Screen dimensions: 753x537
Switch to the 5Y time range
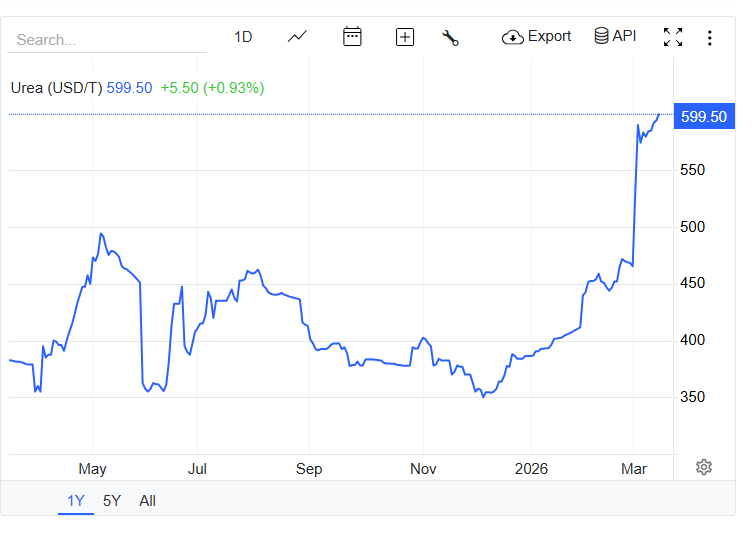[x=112, y=501]
